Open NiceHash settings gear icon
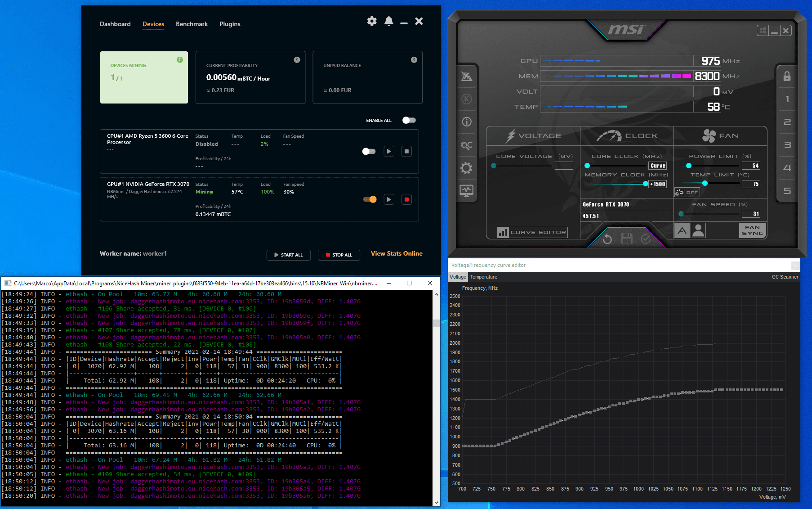The width and height of the screenshot is (812, 509). [372, 21]
